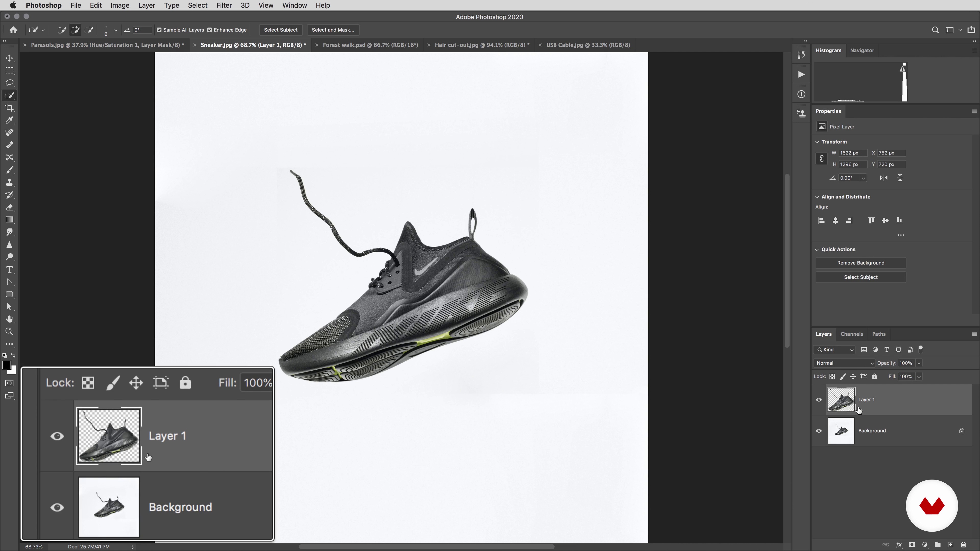Switch to Parasols.jpg document tab
Image resolution: width=980 pixels, height=551 pixels.
coord(107,45)
